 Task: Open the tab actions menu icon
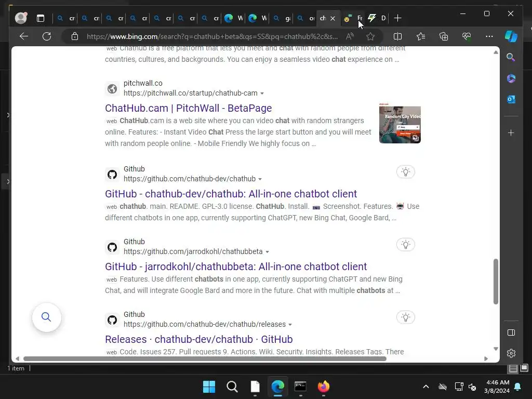[41, 18]
